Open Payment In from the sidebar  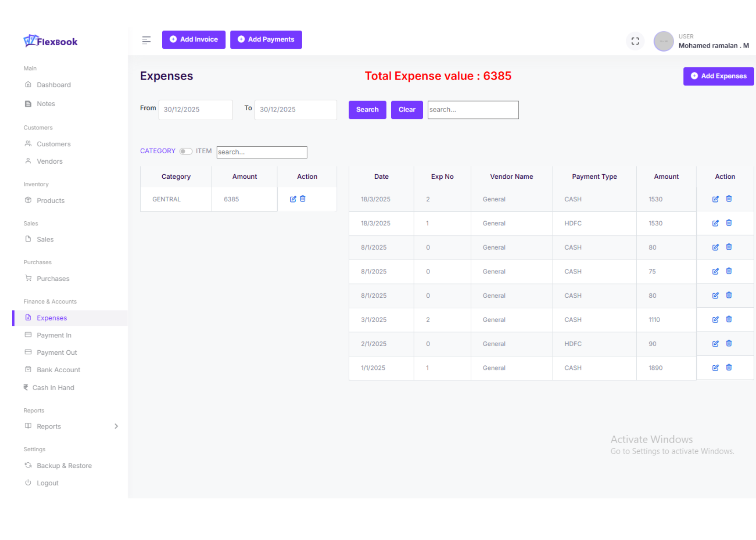coord(54,335)
